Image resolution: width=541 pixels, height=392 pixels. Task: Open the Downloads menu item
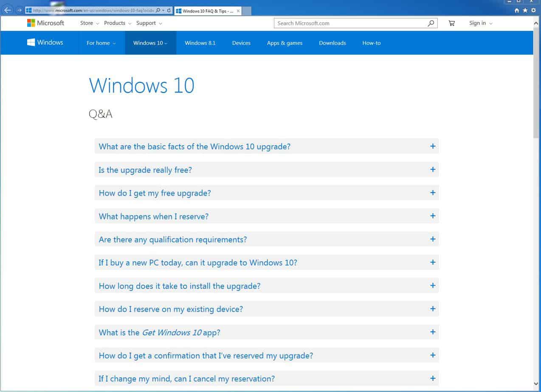point(332,43)
